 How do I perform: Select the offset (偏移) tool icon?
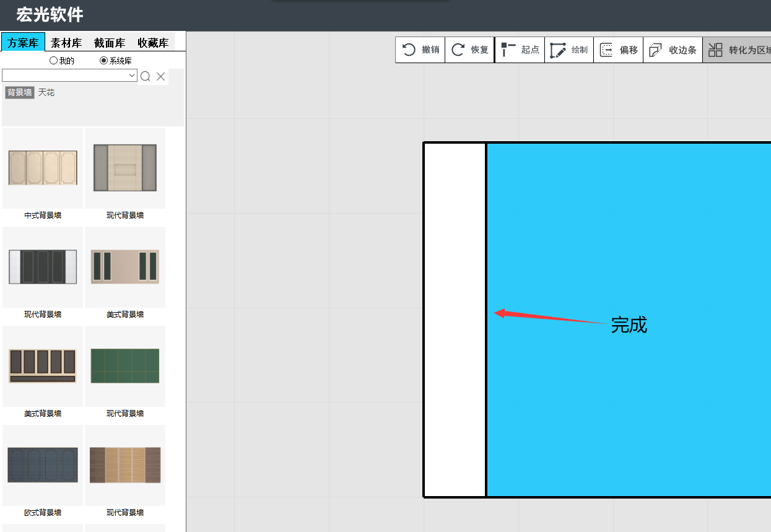(606, 50)
